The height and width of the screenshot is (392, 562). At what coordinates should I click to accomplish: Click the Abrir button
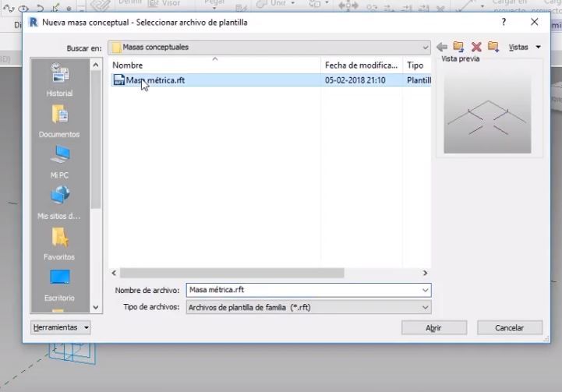click(434, 327)
